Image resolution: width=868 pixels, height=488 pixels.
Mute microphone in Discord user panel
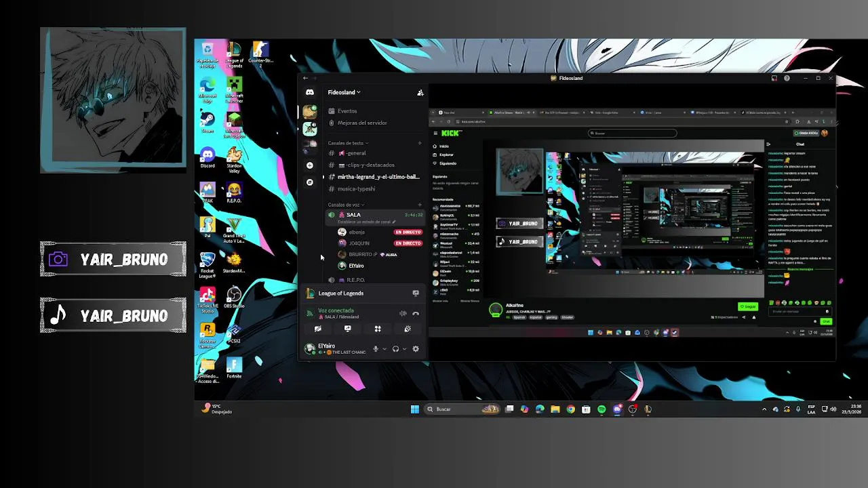coord(376,349)
